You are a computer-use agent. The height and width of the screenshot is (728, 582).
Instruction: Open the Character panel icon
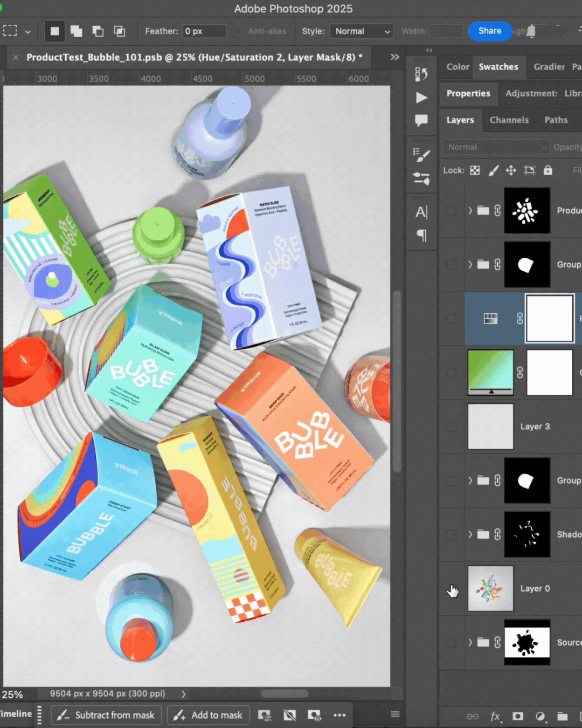pos(421,212)
